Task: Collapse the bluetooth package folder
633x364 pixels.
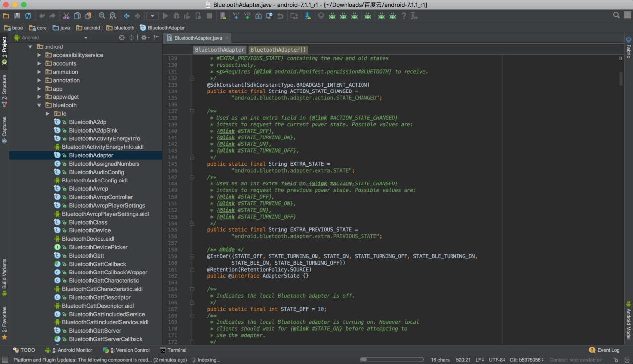Action: [39, 105]
